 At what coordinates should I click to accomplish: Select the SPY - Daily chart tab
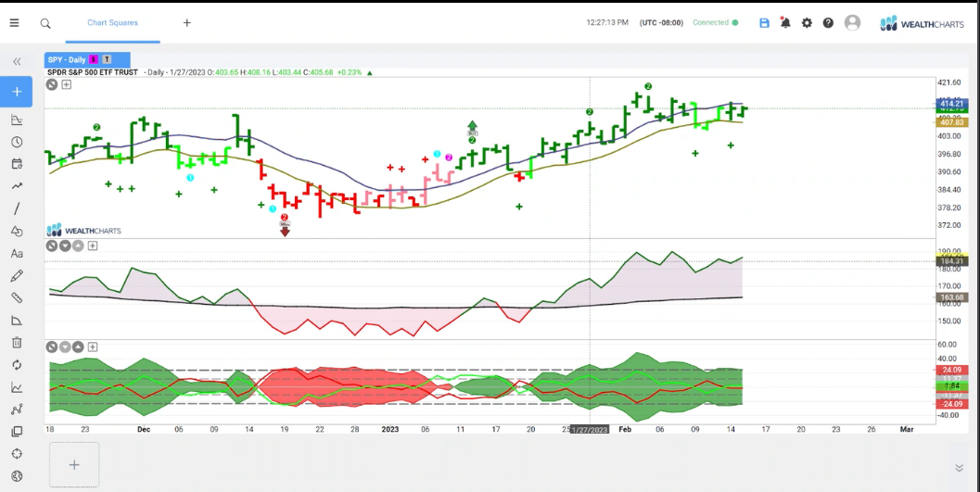click(67, 60)
